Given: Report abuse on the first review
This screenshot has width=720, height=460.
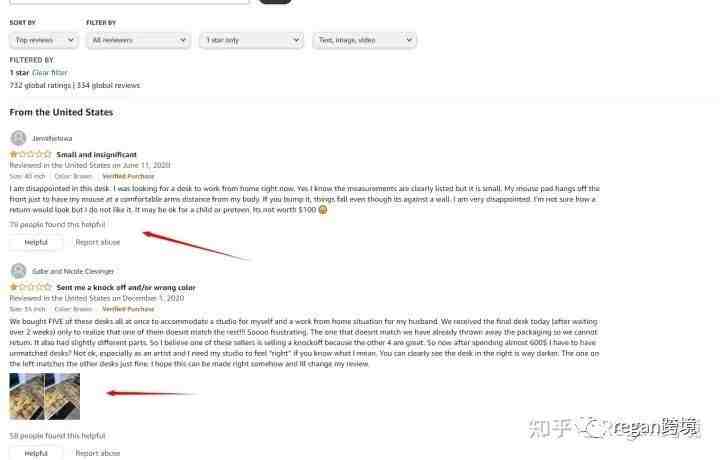Looking at the screenshot, I should coord(98,242).
